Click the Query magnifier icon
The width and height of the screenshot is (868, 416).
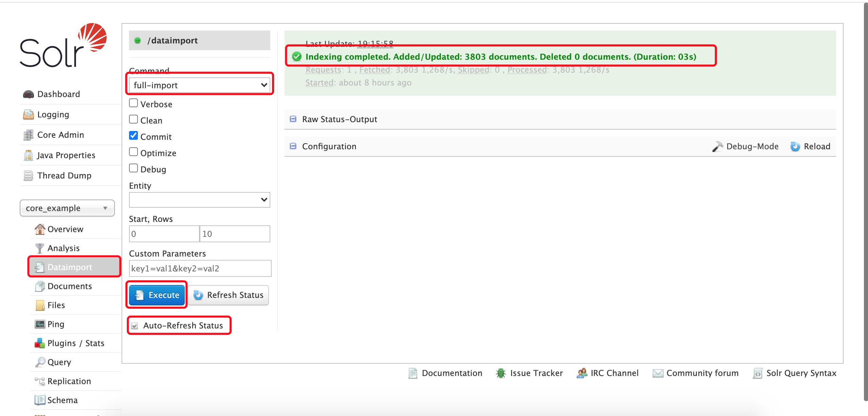[40, 362]
